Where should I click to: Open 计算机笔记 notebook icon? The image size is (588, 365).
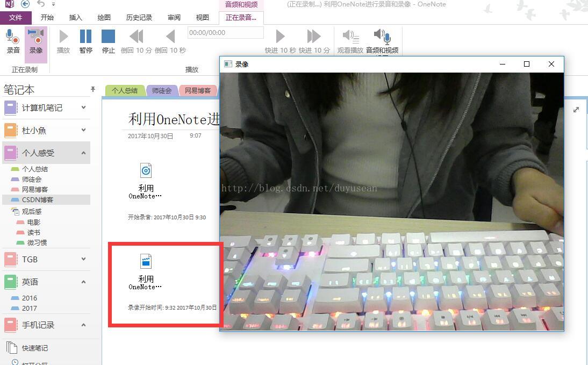coord(11,108)
